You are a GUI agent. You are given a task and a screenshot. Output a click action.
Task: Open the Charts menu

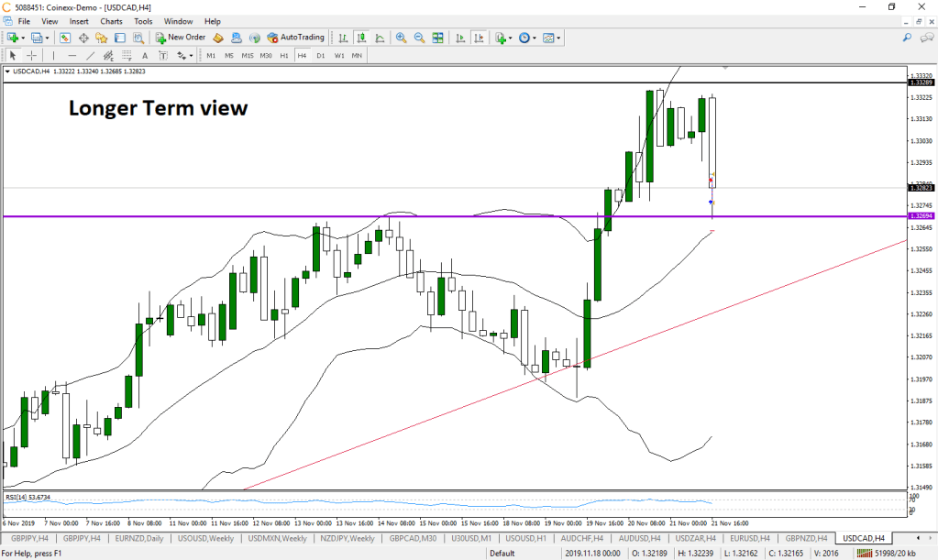(111, 21)
